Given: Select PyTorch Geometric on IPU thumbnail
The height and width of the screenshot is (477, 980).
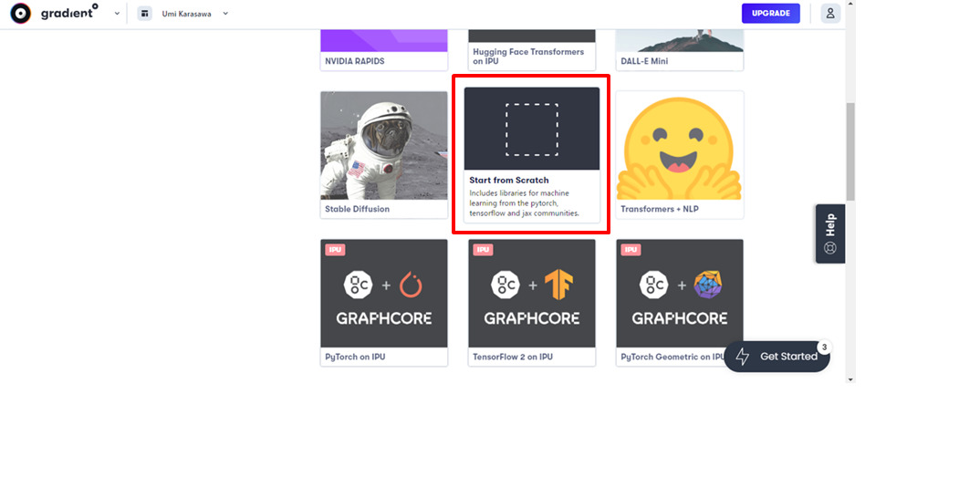Looking at the screenshot, I should pyautogui.click(x=680, y=294).
